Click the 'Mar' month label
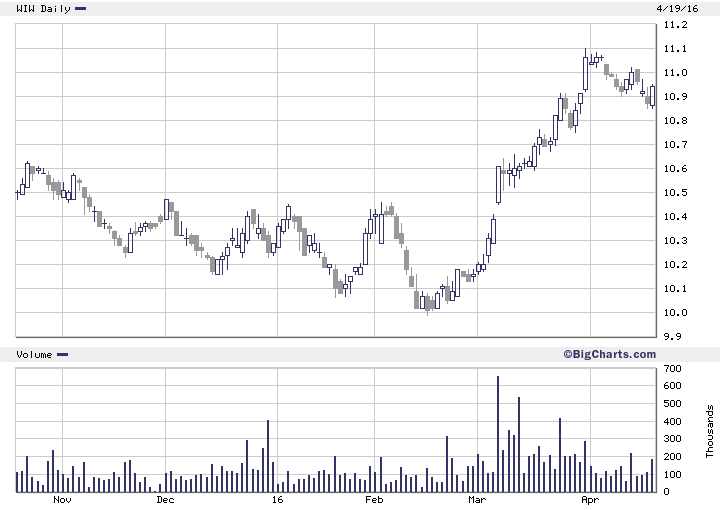 [x=478, y=499]
